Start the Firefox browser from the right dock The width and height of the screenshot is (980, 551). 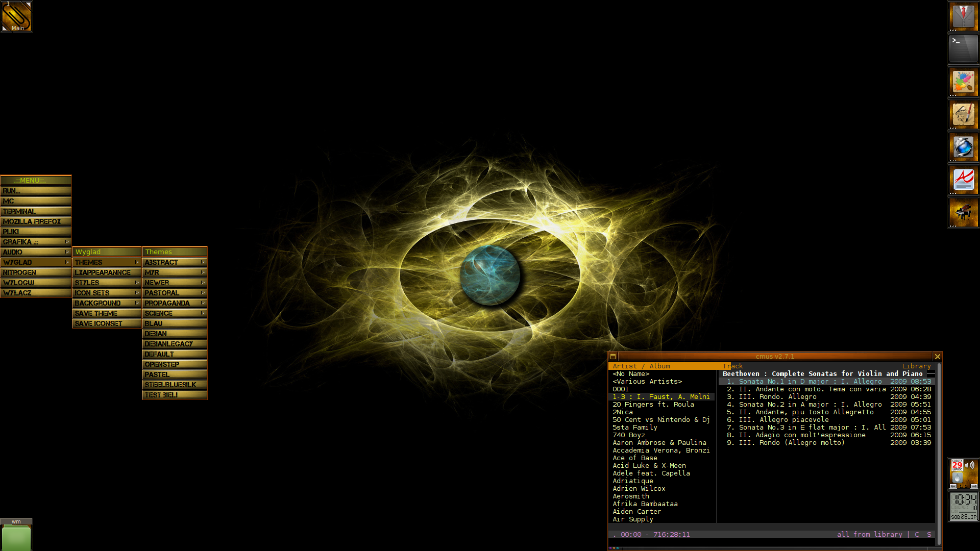click(963, 147)
